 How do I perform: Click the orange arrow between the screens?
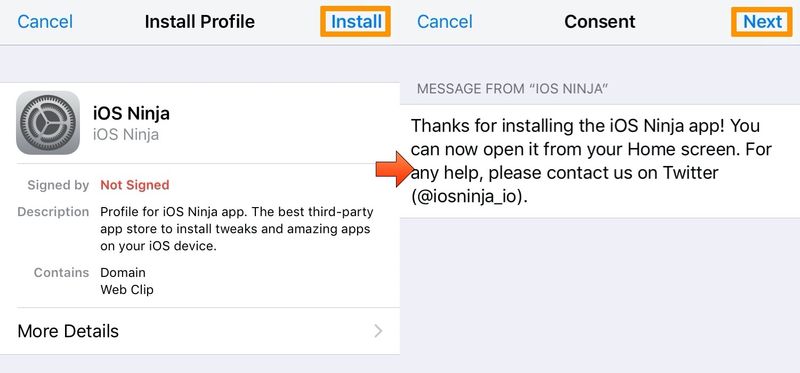tap(395, 169)
